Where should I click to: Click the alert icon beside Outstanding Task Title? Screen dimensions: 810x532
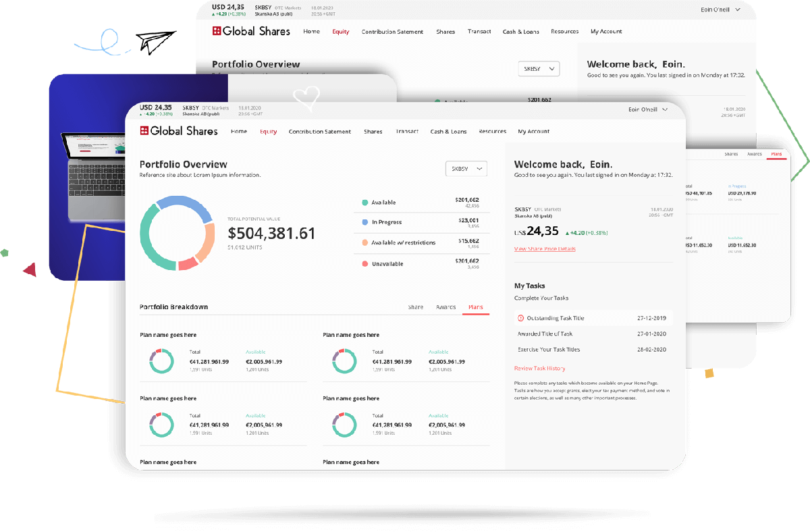coord(520,318)
